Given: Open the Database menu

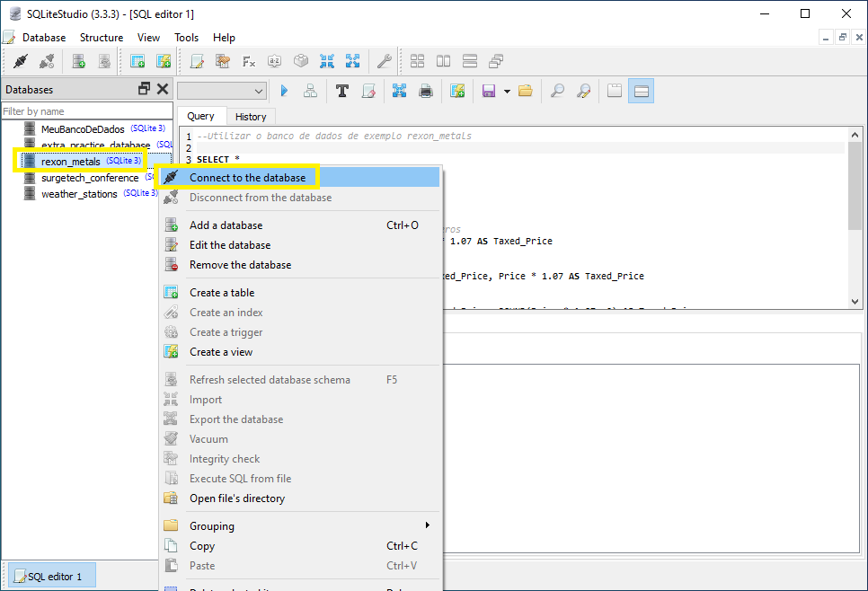Looking at the screenshot, I should click(44, 38).
